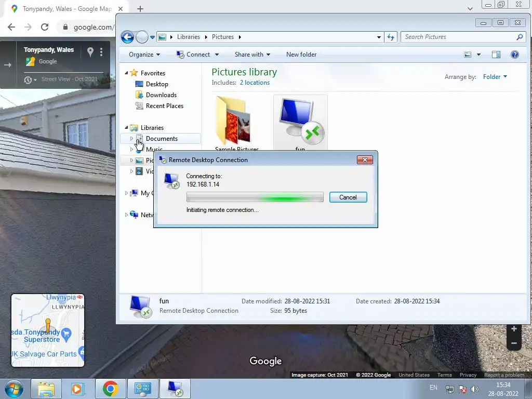Viewport: 532px width, 399px height.
Task: Collapse the Libraries section
Action: 126,128
